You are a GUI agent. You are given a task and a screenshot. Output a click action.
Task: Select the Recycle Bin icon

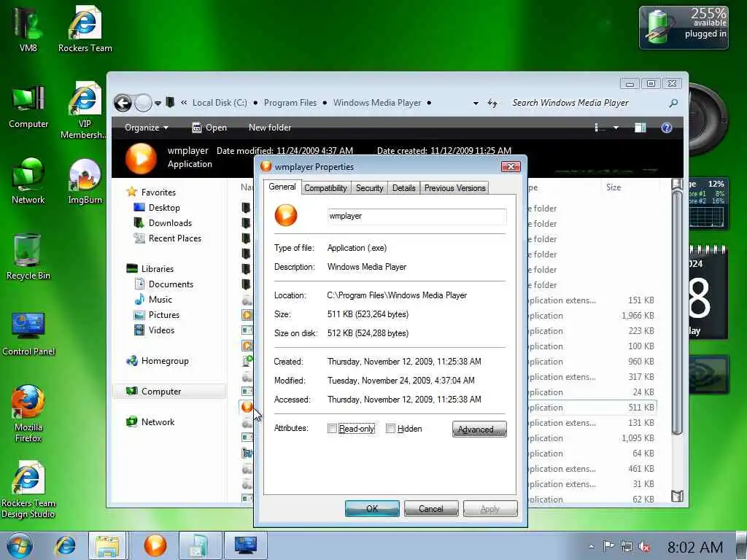pyautogui.click(x=28, y=257)
